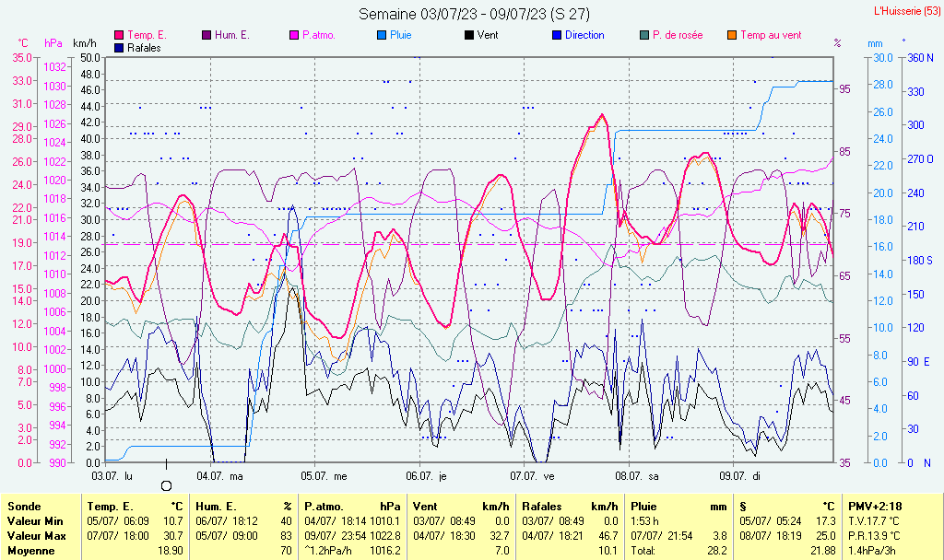This screenshot has width=944, height=560.
Task: Click the minimum temperature value '10.7'
Action: [173, 521]
